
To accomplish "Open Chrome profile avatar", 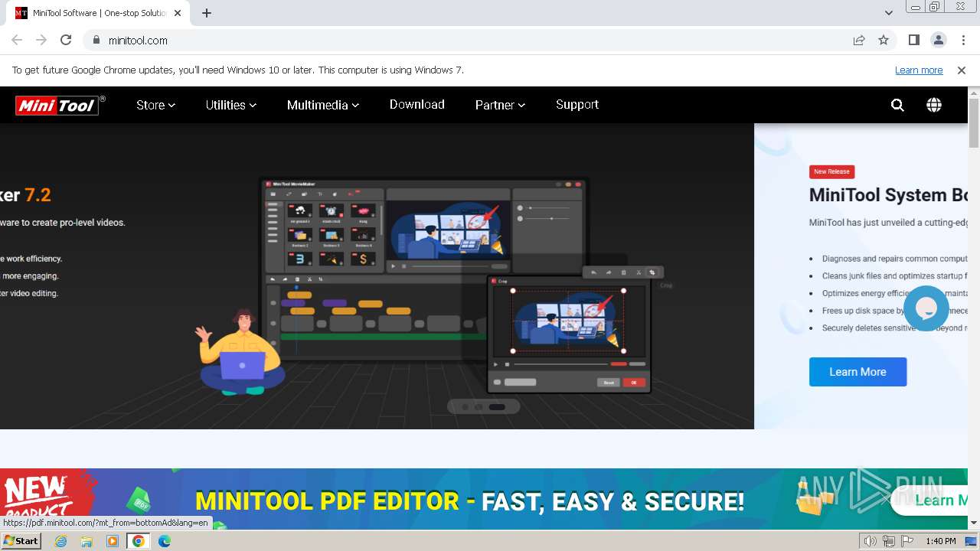I will point(939,40).
